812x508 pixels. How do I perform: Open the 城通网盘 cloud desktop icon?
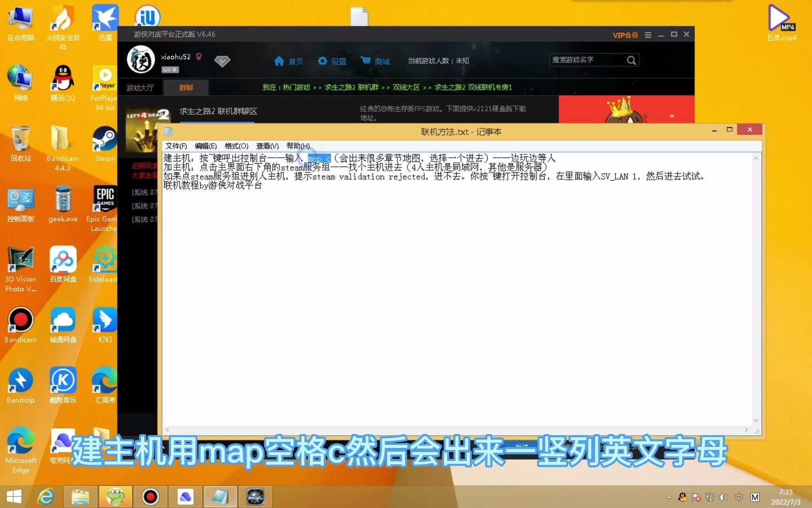(63, 324)
